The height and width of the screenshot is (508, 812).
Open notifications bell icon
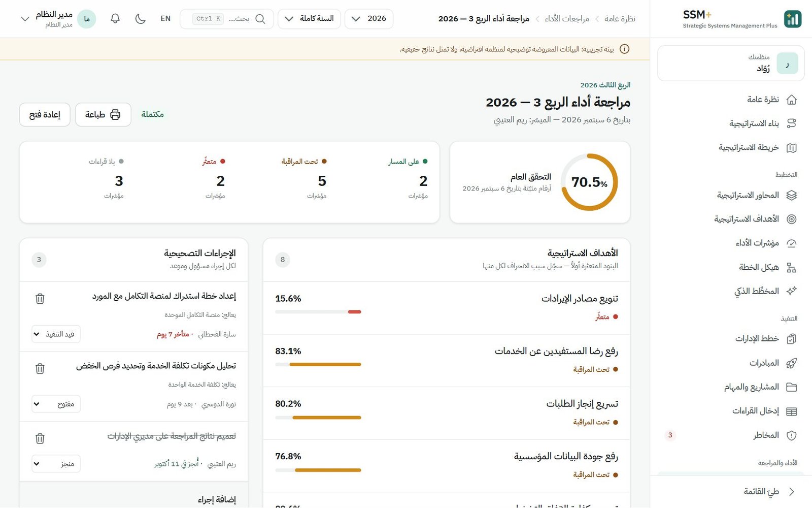point(115,19)
